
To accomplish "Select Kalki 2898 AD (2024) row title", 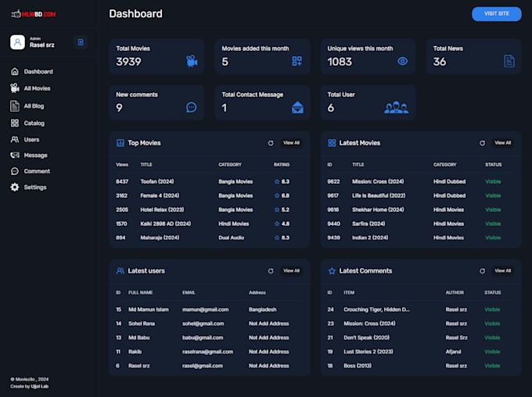I will pyautogui.click(x=166, y=224).
